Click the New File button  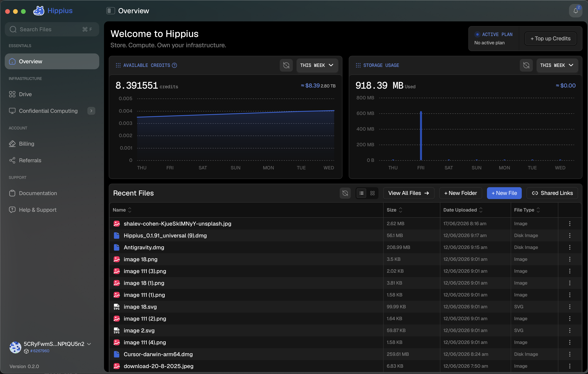504,193
